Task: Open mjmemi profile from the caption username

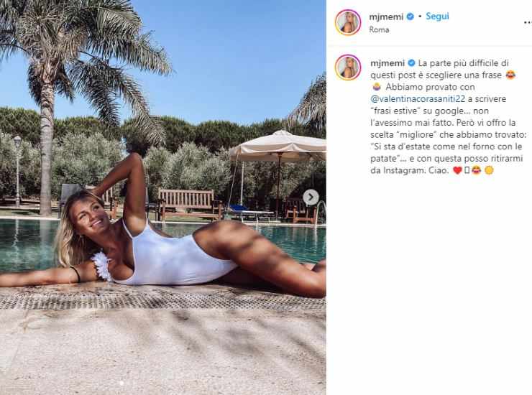Action: pyautogui.click(x=387, y=63)
